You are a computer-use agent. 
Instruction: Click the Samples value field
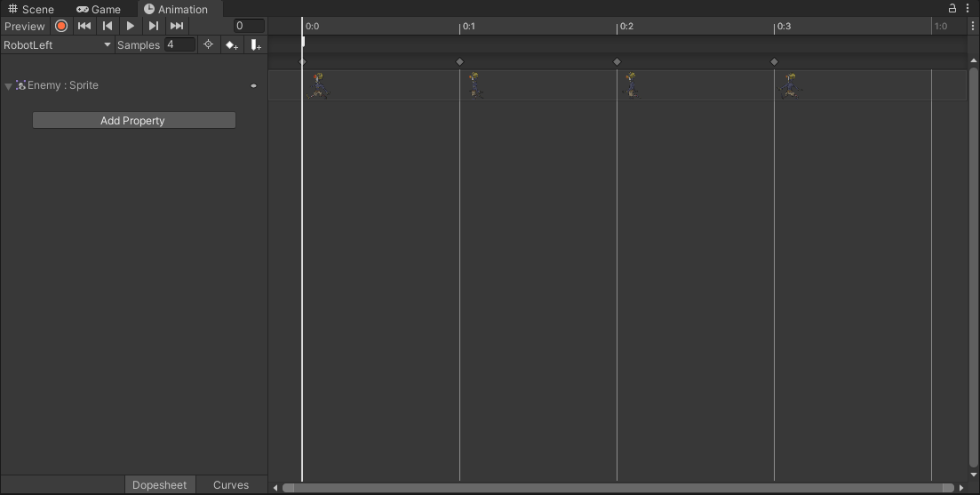coord(179,45)
